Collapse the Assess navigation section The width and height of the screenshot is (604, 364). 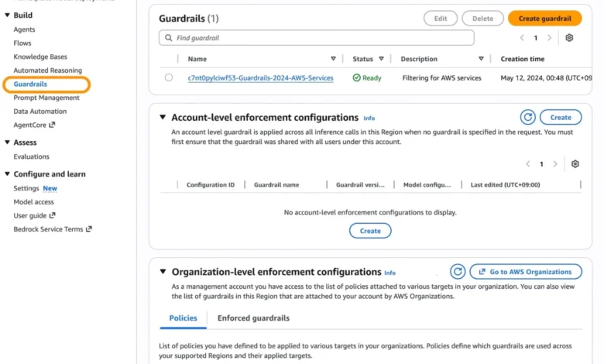pos(7,143)
